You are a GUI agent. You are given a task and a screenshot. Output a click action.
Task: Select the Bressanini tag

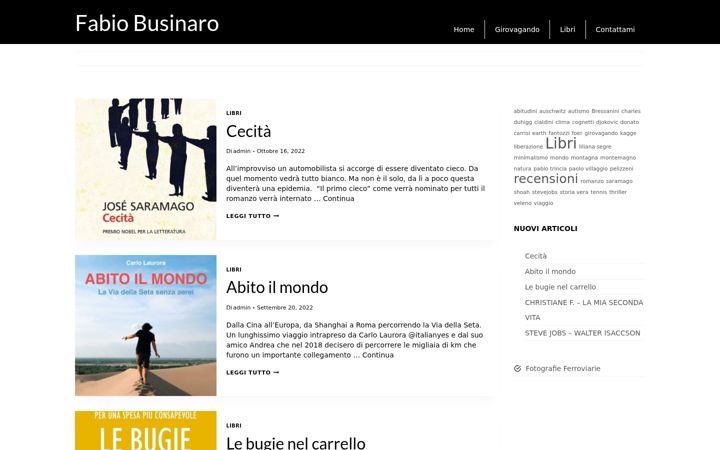pyautogui.click(x=605, y=111)
